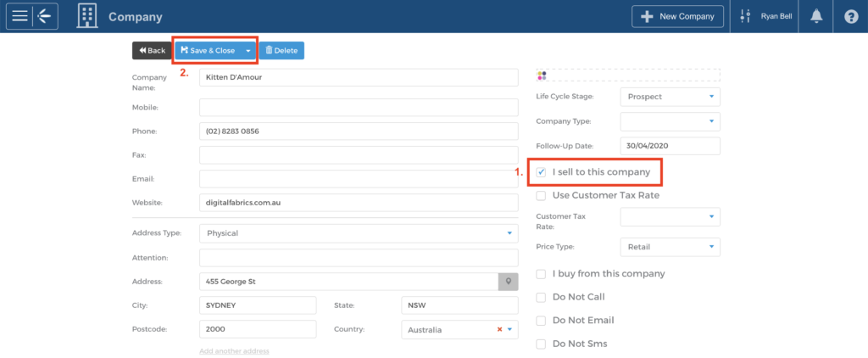868x358 pixels.
Task: Open the Company Type dropdown
Action: point(670,121)
